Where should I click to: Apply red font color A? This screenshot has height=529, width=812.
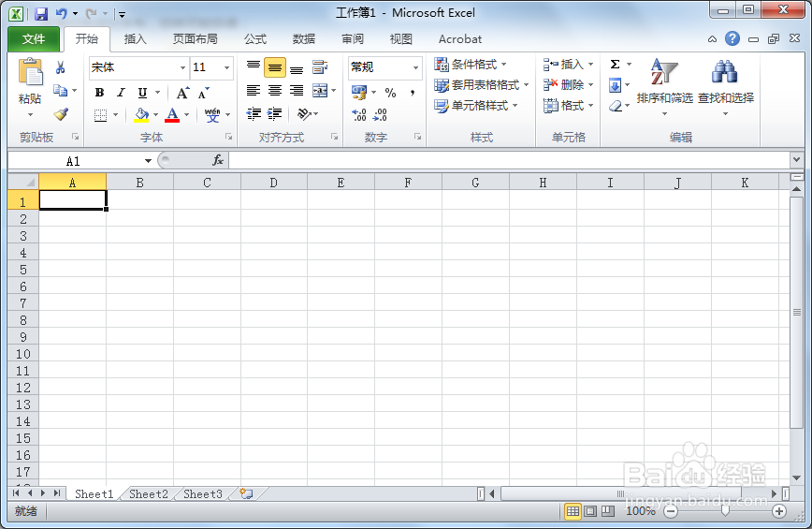[172, 114]
